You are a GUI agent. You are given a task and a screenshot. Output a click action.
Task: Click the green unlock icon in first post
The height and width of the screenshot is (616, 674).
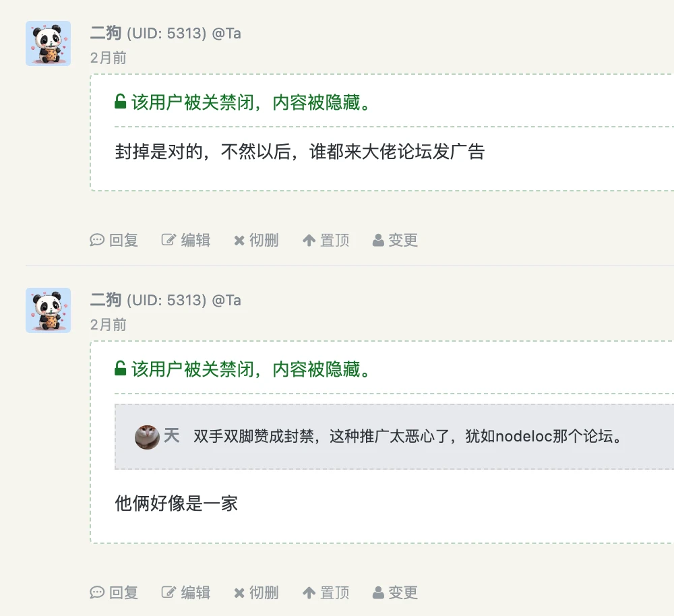pos(121,102)
